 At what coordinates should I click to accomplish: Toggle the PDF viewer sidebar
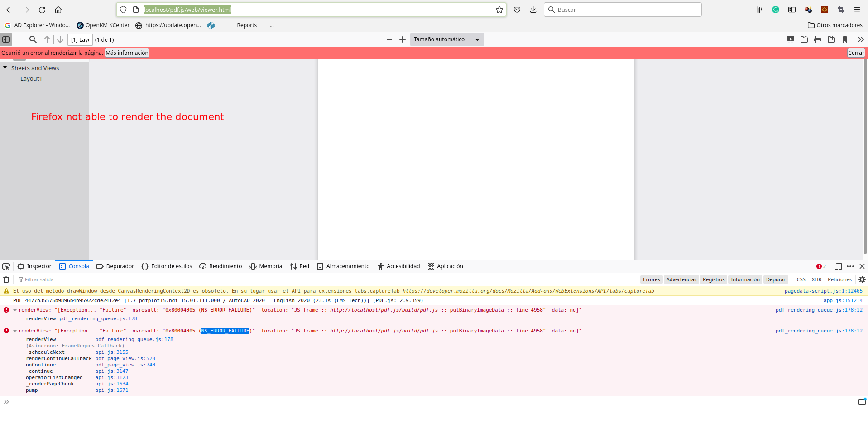(x=6, y=39)
